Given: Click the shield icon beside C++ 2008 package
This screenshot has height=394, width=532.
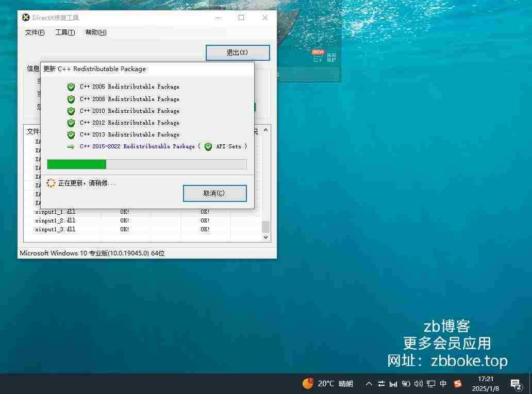Looking at the screenshot, I should click(x=71, y=99).
